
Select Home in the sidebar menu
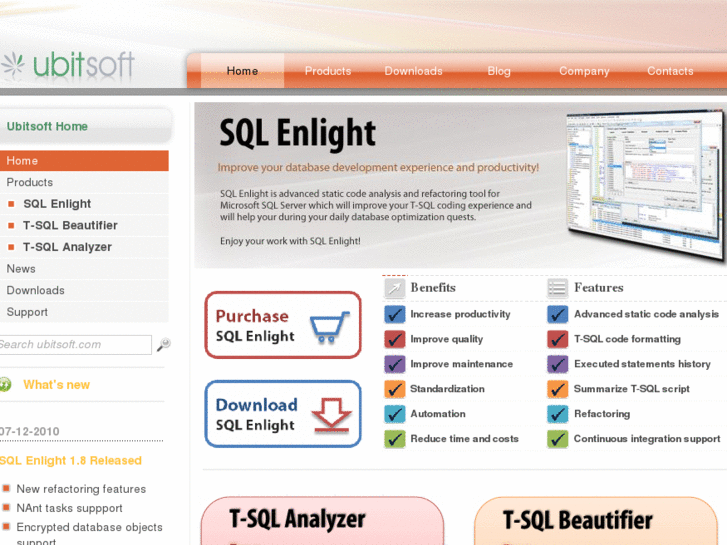84,160
